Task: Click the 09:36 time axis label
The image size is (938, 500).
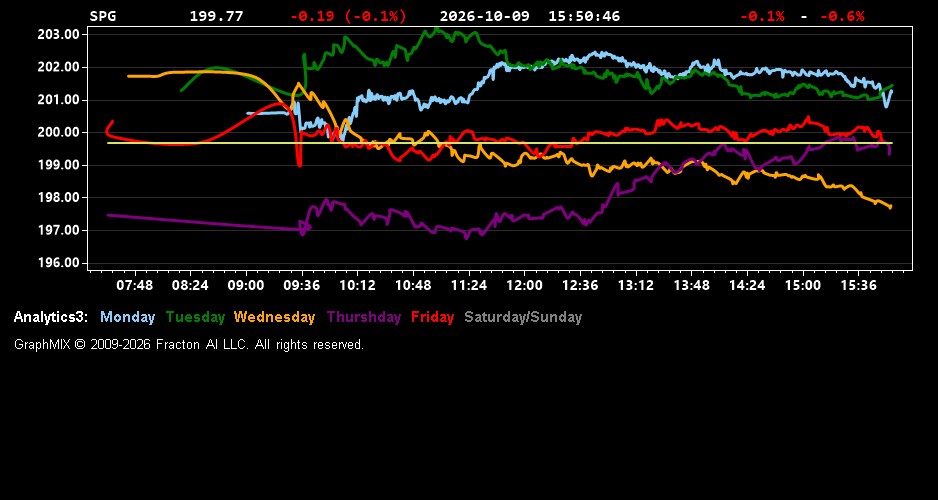Action: (302, 285)
